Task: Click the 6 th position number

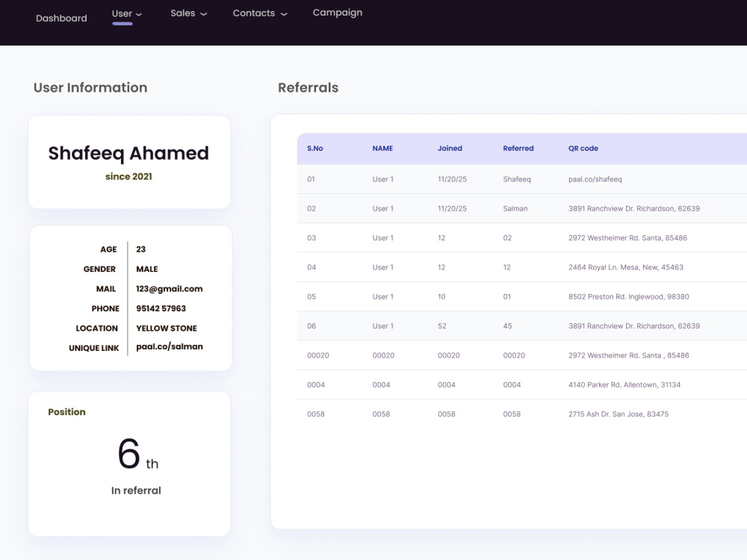Action: pos(138,454)
